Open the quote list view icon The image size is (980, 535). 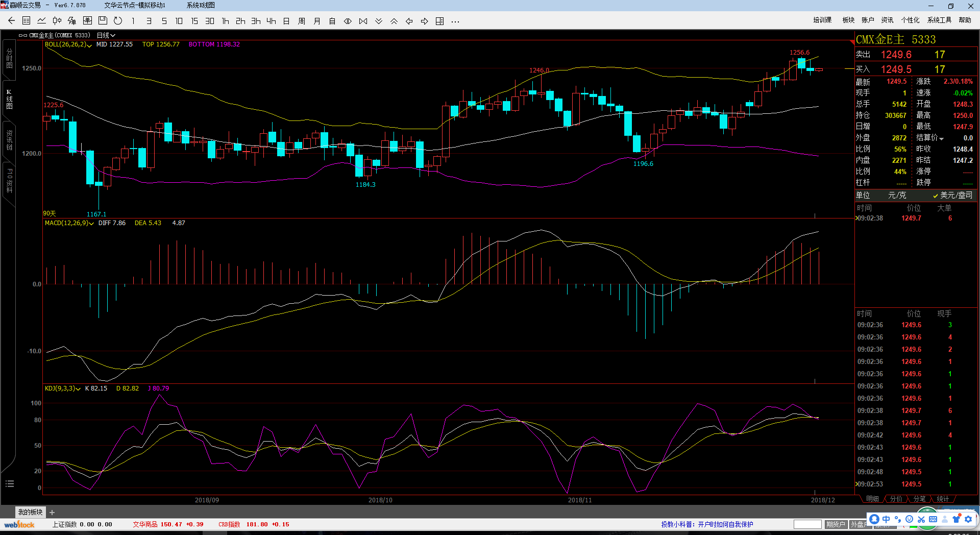coord(27,21)
